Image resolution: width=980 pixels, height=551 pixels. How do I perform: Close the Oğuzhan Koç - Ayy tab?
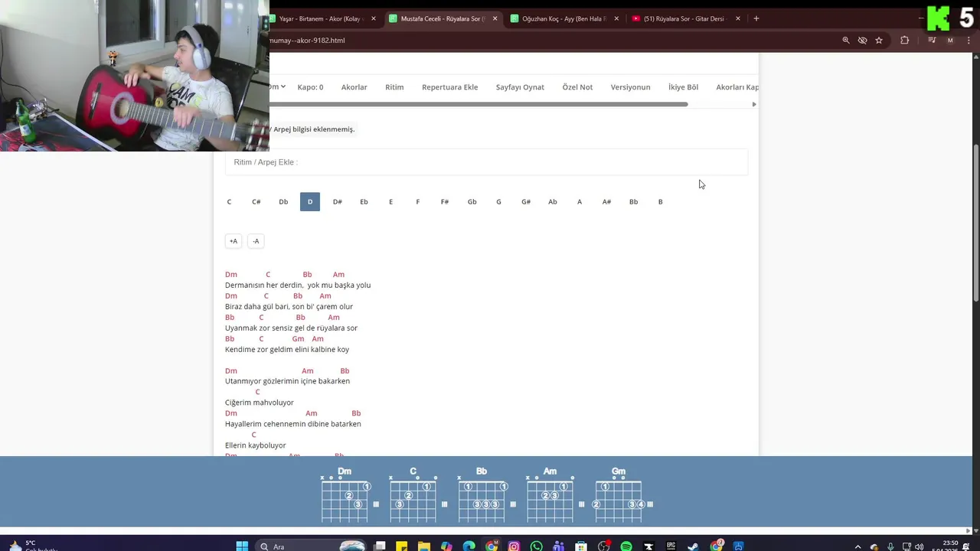(616, 18)
